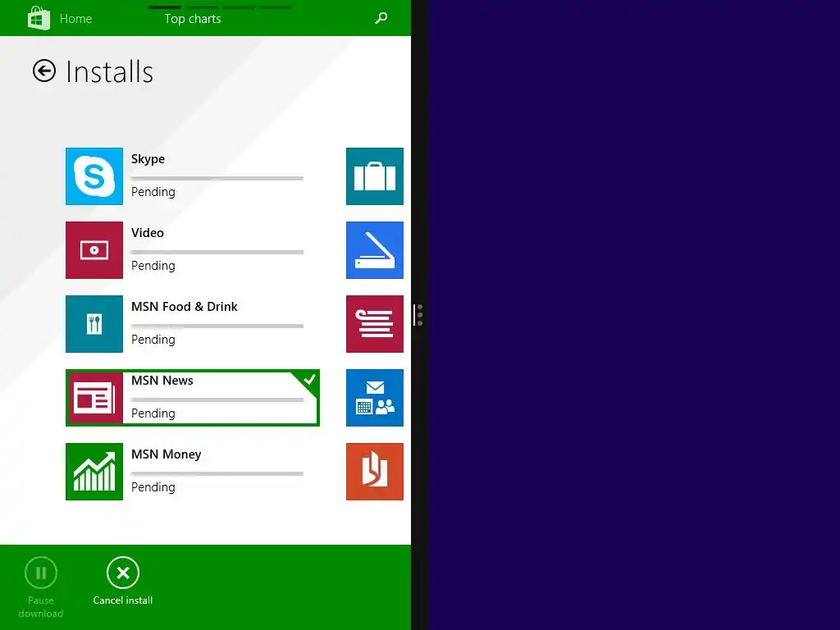Click the MSN News title text
The height and width of the screenshot is (630, 840).
pos(162,381)
